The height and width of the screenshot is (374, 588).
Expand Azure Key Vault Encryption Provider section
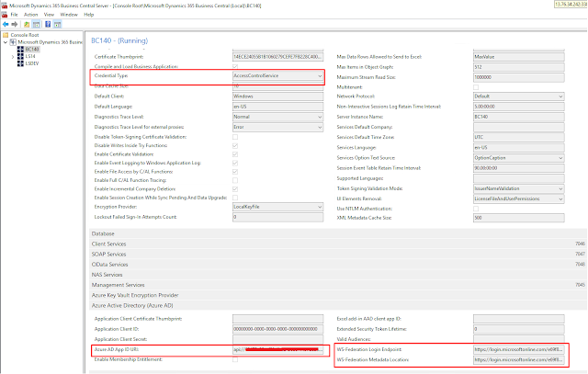[338, 295]
